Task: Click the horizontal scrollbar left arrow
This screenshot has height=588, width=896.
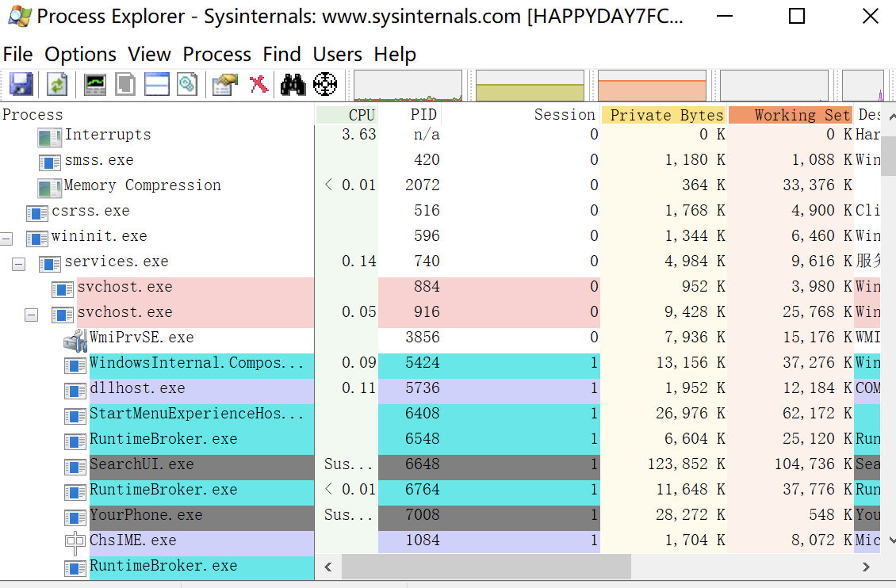Action: (328, 567)
